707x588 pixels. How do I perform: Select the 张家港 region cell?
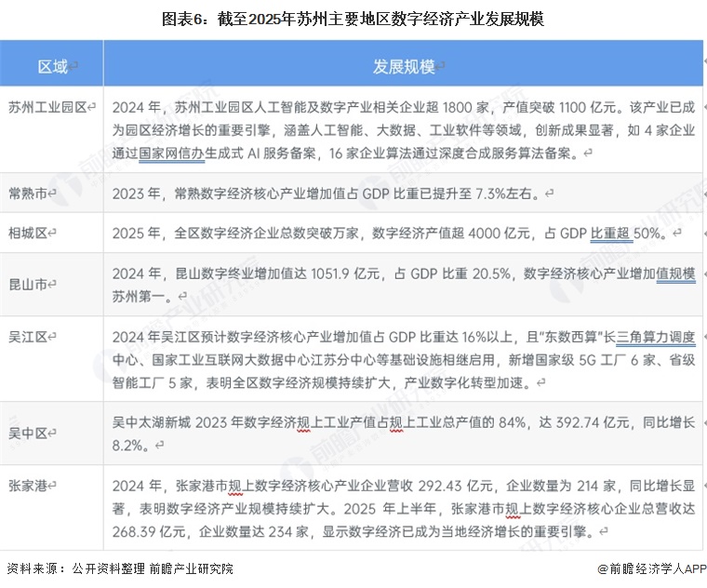tap(33, 485)
